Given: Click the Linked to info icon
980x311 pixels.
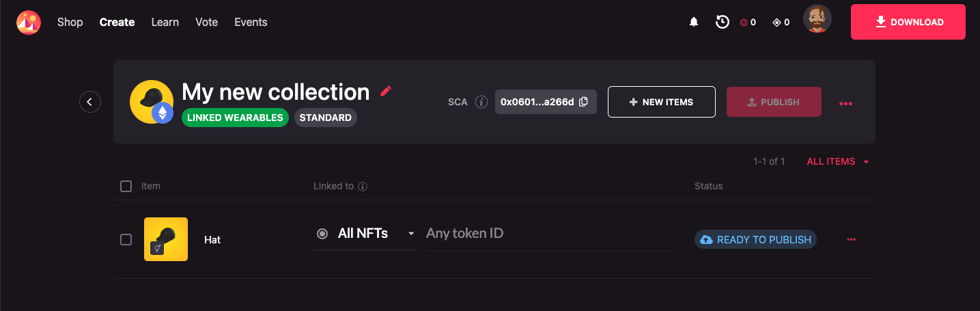Looking at the screenshot, I should click(363, 186).
